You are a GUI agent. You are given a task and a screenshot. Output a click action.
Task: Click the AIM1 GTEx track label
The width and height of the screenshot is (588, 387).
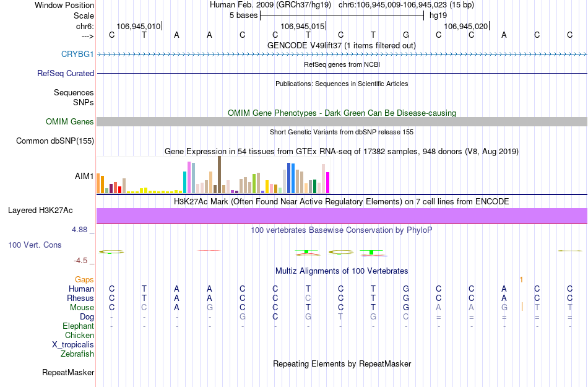tap(84, 176)
